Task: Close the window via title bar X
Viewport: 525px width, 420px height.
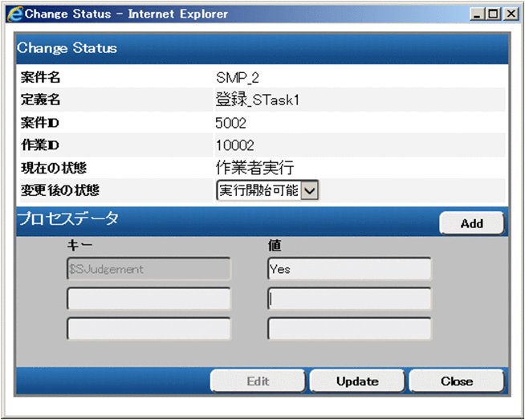Action: [x=511, y=14]
